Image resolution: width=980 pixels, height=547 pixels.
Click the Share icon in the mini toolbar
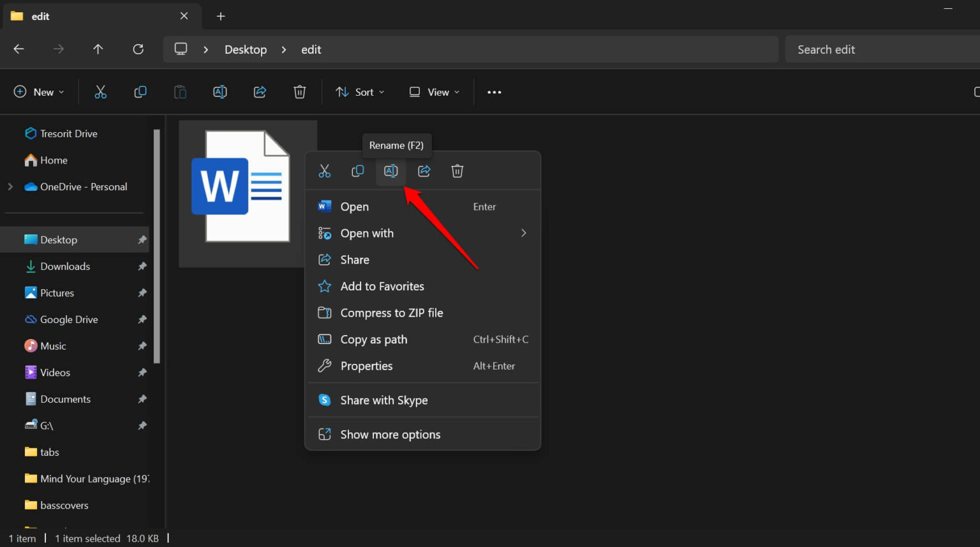click(424, 170)
